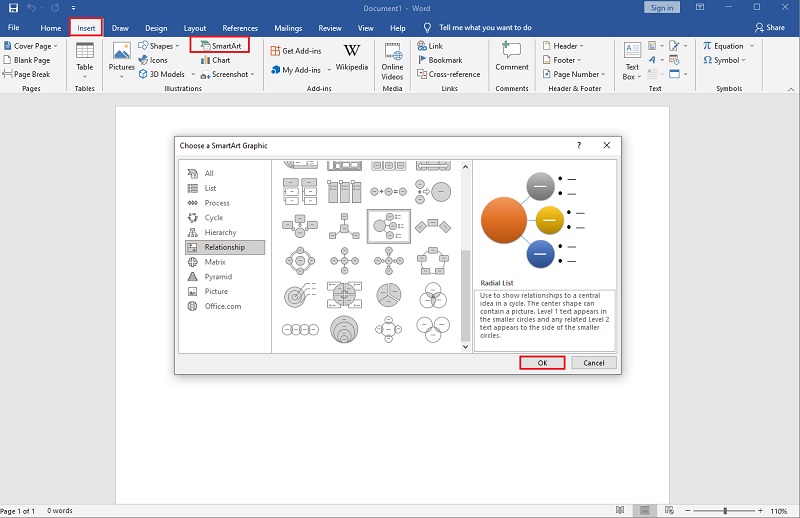800x518 pixels.
Task: Select the Office.com category
Action: pyautogui.click(x=225, y=306)
